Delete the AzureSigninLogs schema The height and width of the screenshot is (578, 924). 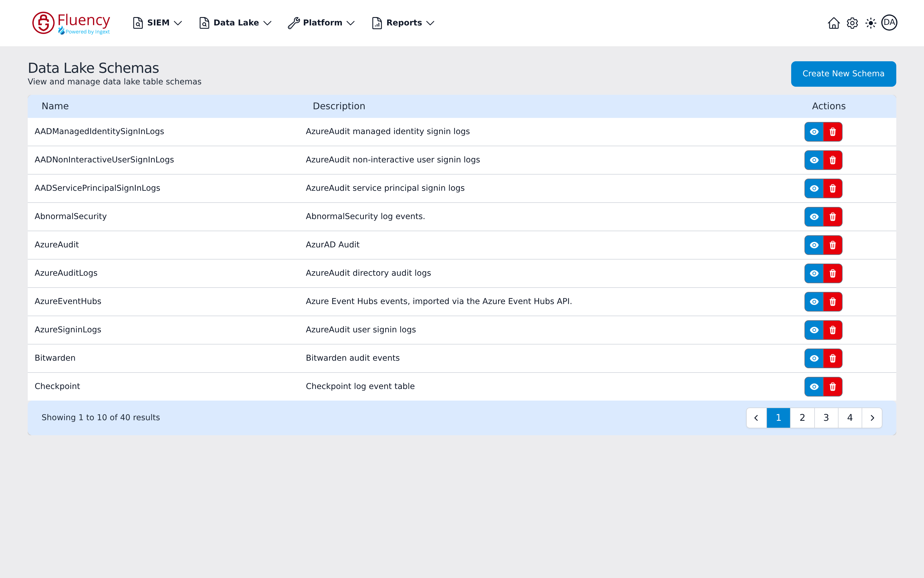[x=833, y=330]
